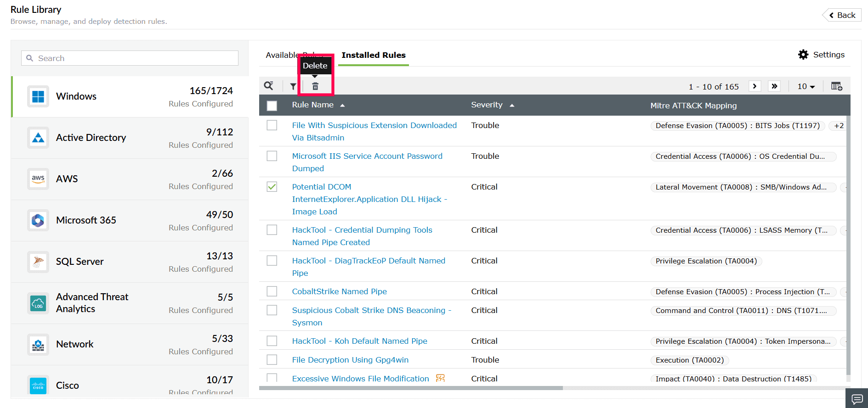The image size is (868, 408).
Task: Click the Network category icon
Action: (38, 344)
